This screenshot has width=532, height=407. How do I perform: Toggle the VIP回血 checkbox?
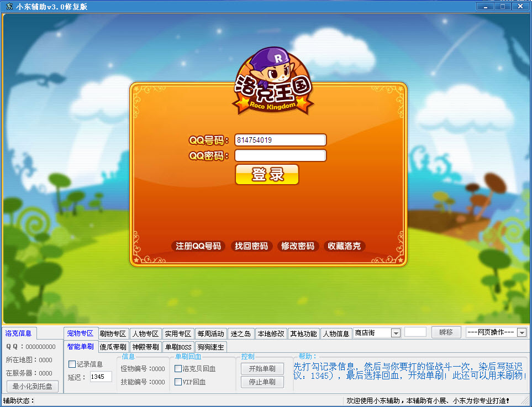coord(178,382)
